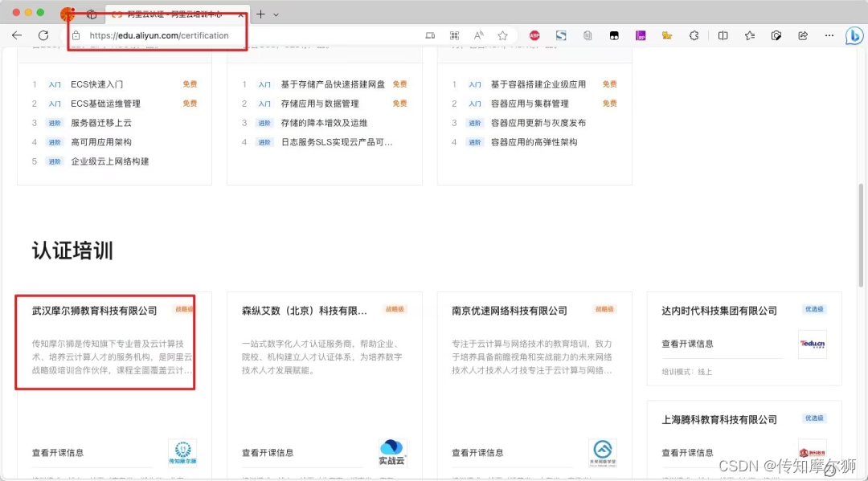Image resolution: width=868 pixels, height=481 pixels.
Task: Click 查看开课信息 under 武汉摩尔狮 card
Action: (x=58, y=452)
